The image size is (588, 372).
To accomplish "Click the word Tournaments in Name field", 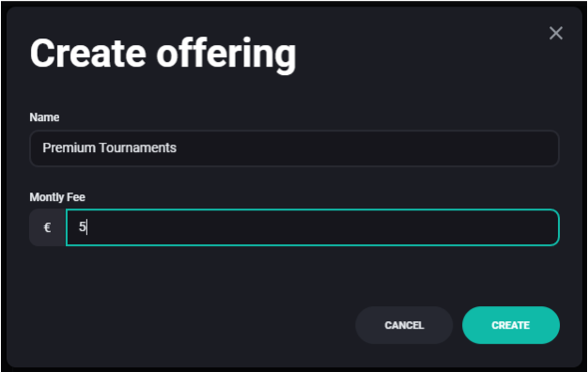I will click(138, 147).
